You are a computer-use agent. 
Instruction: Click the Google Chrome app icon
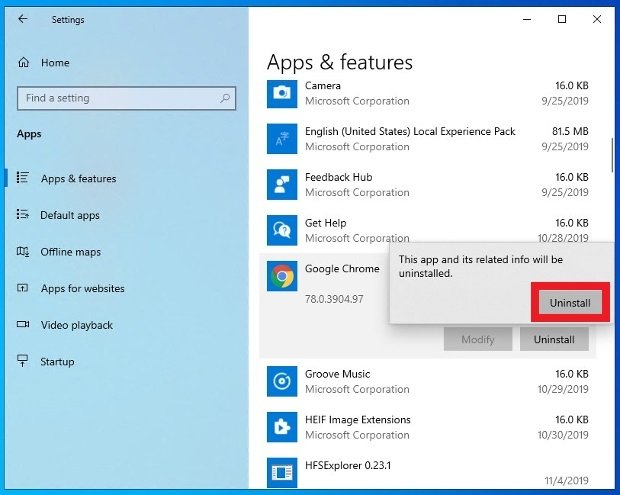[282, 276]
